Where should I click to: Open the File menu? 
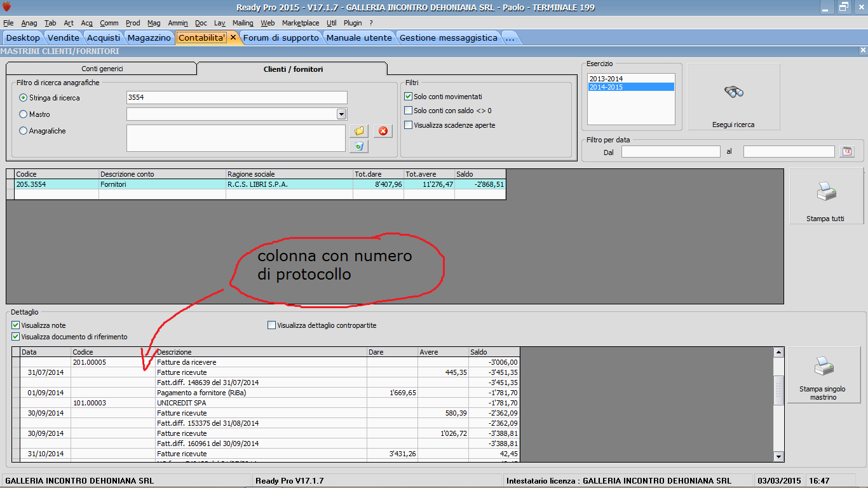[x=8, y=23]
